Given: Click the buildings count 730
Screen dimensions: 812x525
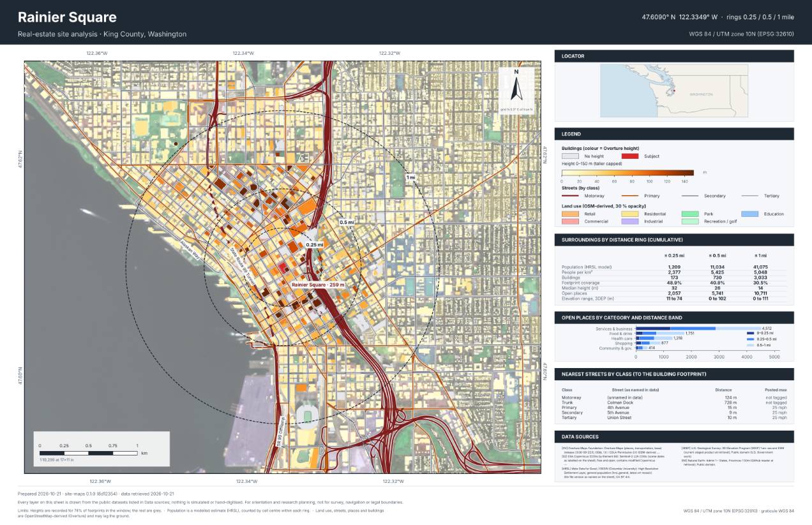Looking at the screenshot, I should (717, 277).
